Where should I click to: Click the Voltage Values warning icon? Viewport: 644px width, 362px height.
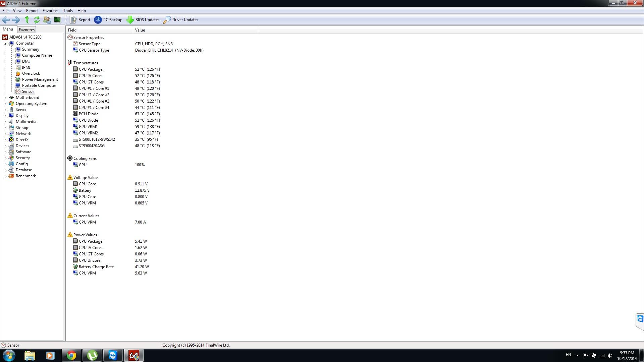click(x=70, y=177)
